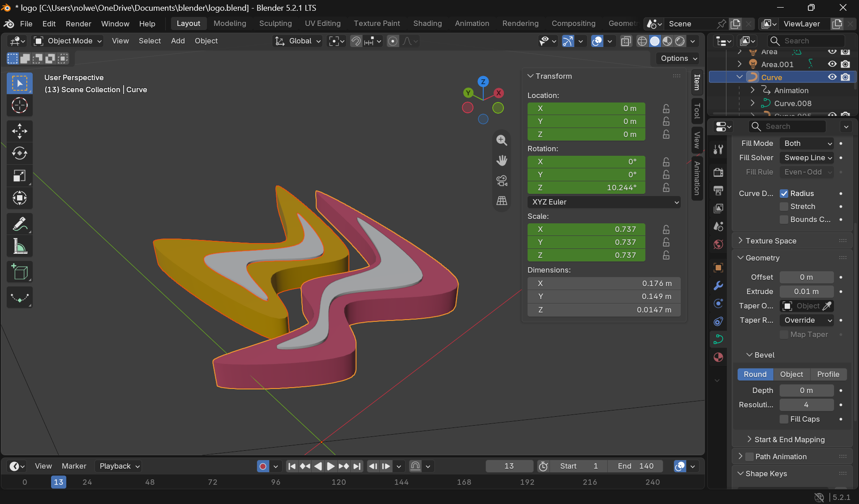Click the Extrude value slider
Viewport: 859px width, 504px height.
807,291
